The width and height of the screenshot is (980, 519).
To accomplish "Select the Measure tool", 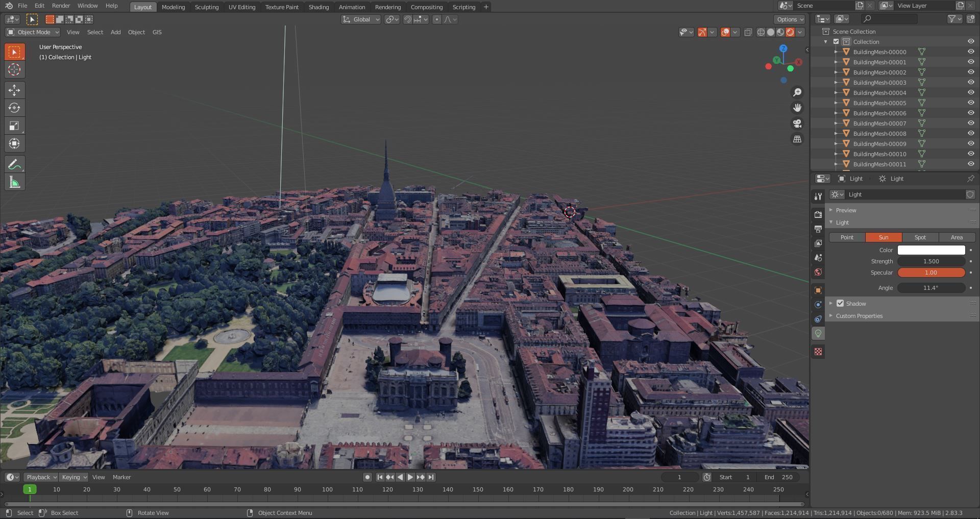I will (14, 182).
